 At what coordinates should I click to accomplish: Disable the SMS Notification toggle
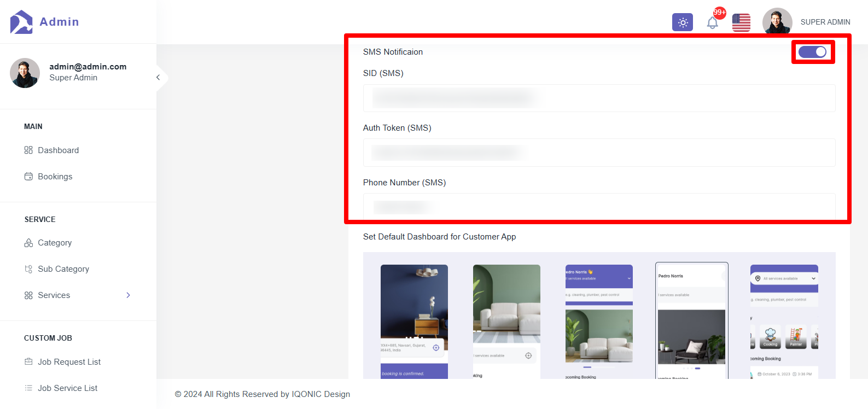click(812, 52)
